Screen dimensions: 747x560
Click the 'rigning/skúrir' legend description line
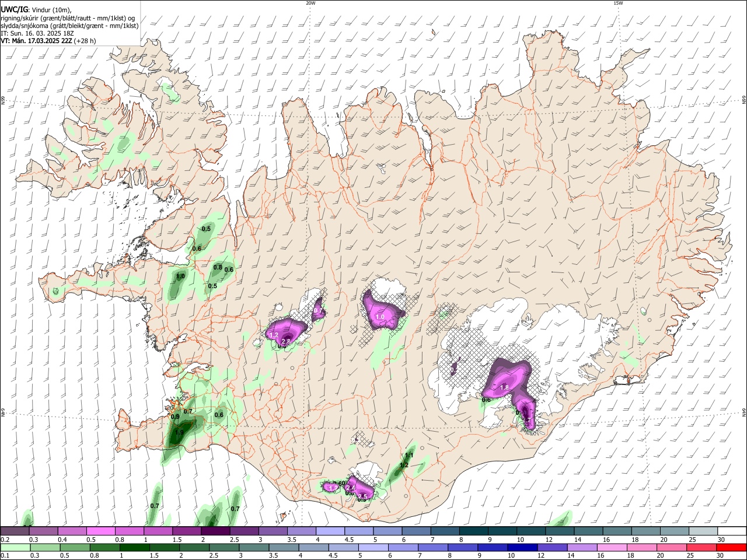tap(68, 18)
